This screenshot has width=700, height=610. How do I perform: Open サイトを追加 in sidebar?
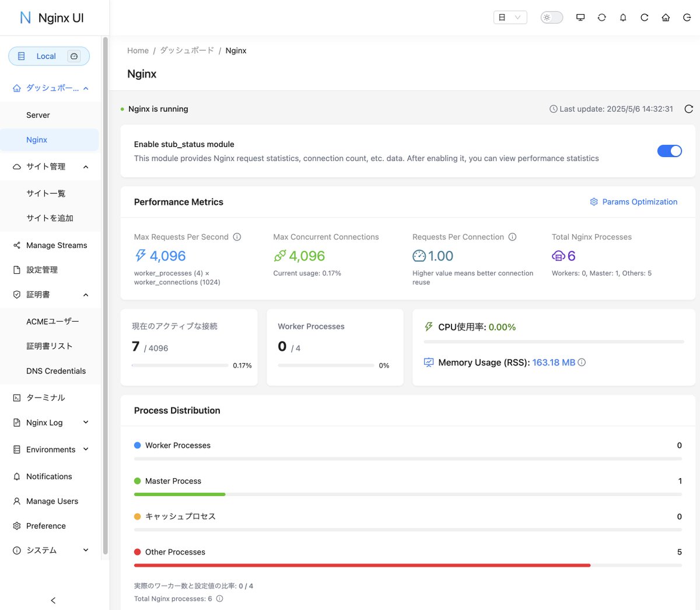pyautogui.click(x=51, y=218)
